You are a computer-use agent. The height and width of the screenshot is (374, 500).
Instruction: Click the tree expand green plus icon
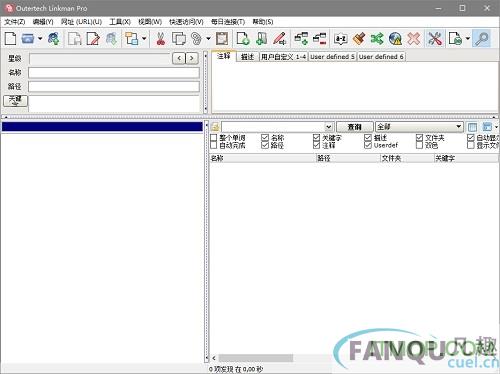pos(301,38)
